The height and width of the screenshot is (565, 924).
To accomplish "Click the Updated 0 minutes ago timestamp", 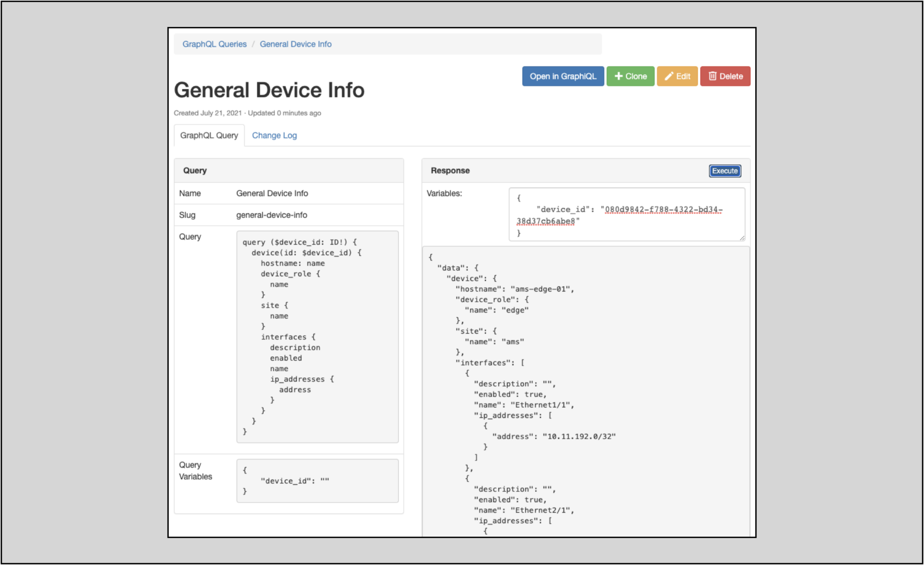I will pyautogui.click(x=284, y=113).
